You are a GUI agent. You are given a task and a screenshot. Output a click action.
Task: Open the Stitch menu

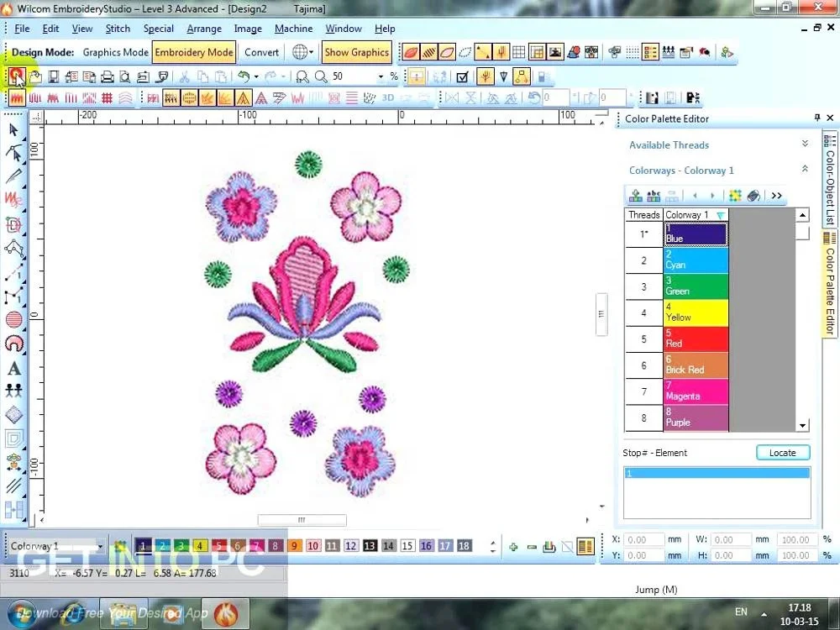(x=118, y=29)
